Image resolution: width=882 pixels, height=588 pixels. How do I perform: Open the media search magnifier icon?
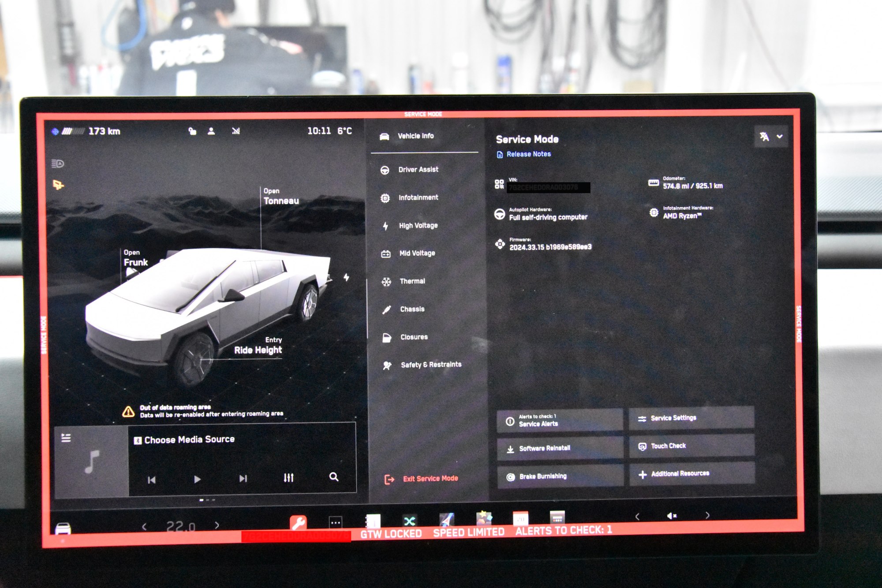(x=334, y=477)
